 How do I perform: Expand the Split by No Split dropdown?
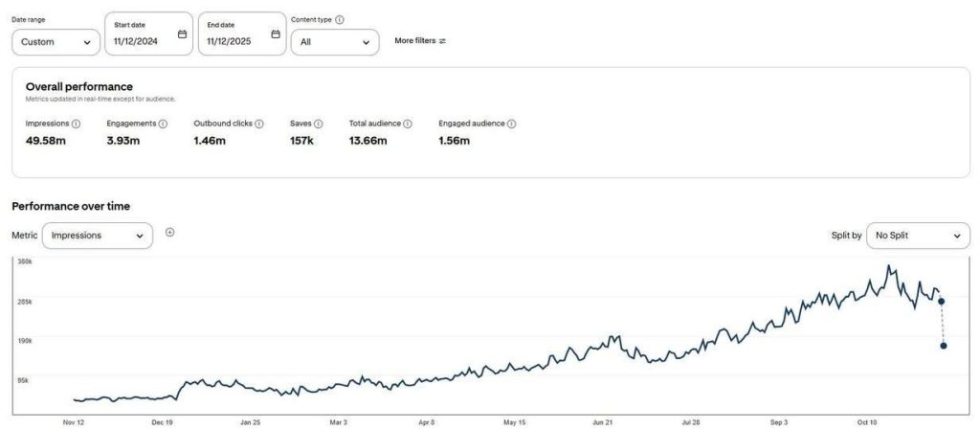click(917, 236)
